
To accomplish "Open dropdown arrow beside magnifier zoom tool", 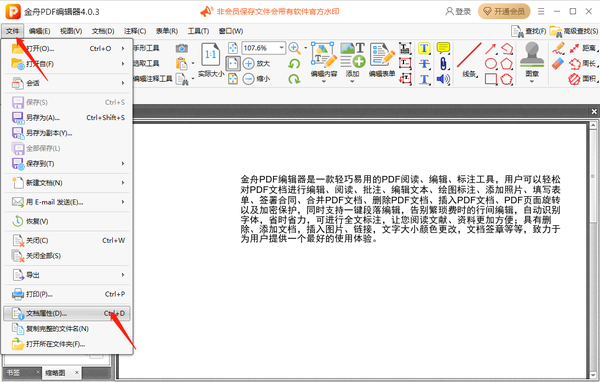I will click(x=305, y=48).
